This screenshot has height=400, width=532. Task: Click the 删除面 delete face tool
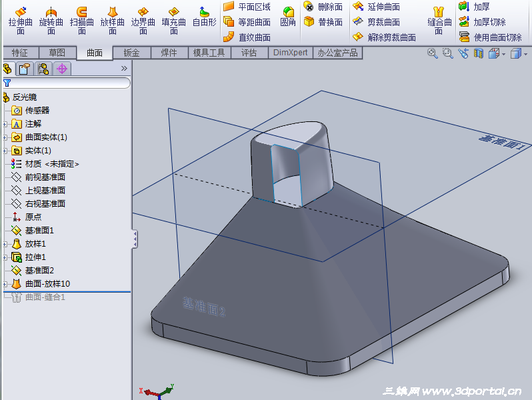323,7
